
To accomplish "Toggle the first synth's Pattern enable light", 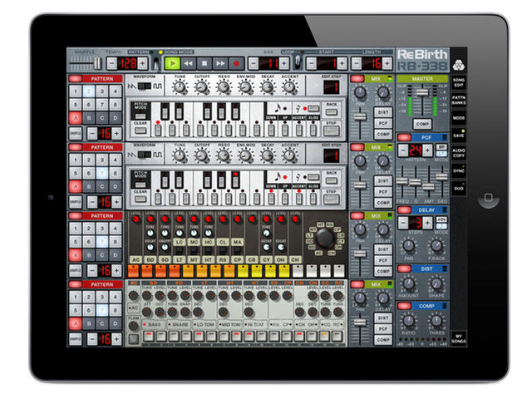I will pyautogui.click(x=76, y=79).
